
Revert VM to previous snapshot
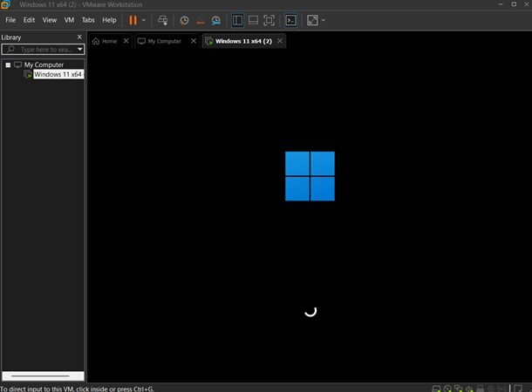(201, 20)
